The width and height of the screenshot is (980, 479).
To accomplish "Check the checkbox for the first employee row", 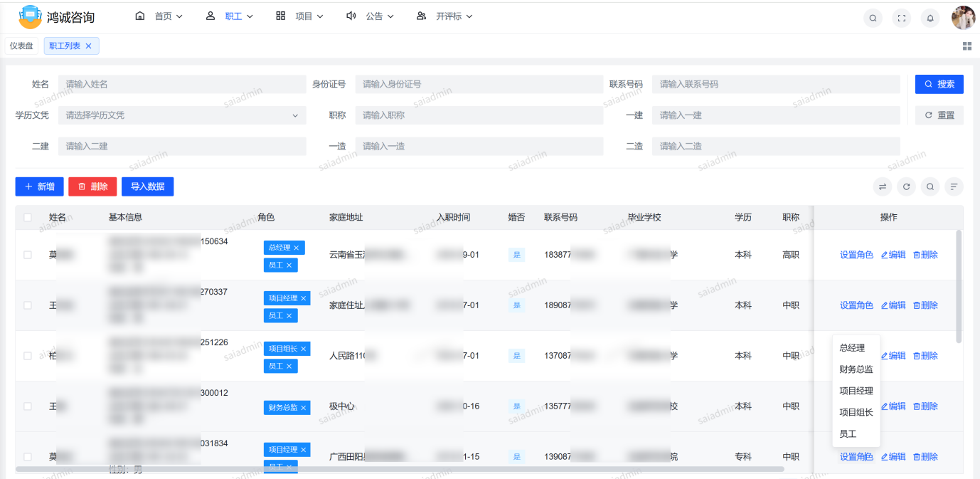I will tap(28, 254).
